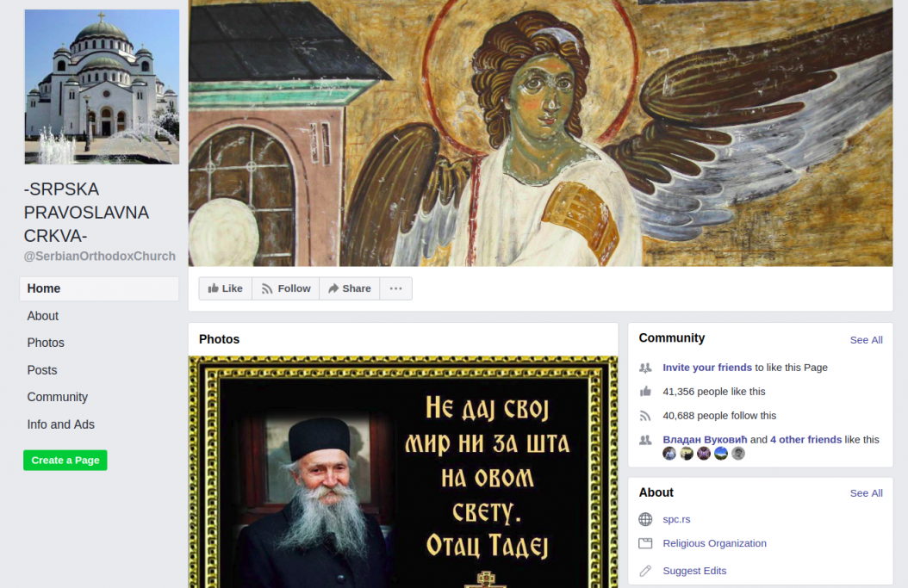Screen dimensions: 908x588
Task: Click the first friend avatar in Community
Action: [669, 454]
